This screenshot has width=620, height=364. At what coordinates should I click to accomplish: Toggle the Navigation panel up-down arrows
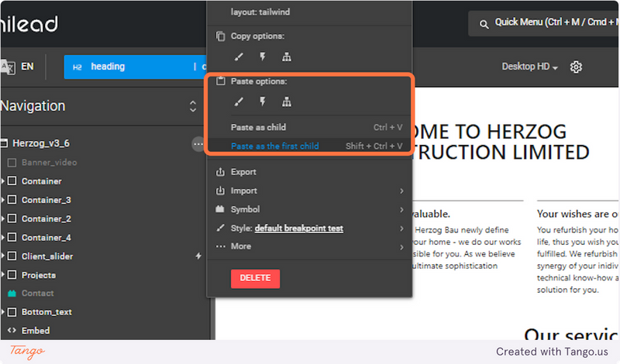click(x=192, y=106)
